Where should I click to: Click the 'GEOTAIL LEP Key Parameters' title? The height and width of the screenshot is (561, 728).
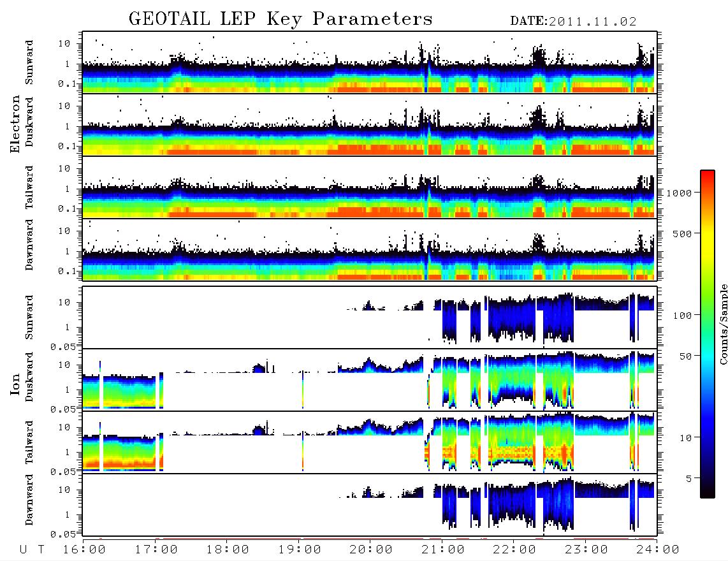point(280,19)
